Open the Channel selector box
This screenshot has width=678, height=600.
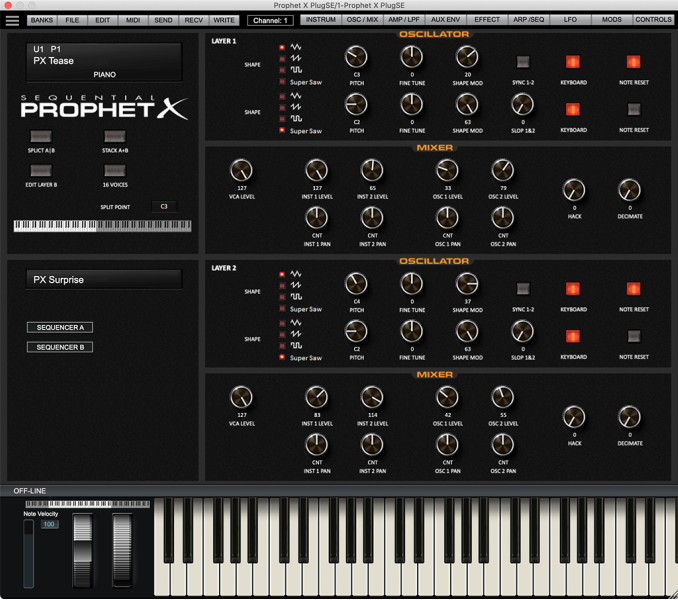click(271, 20)
